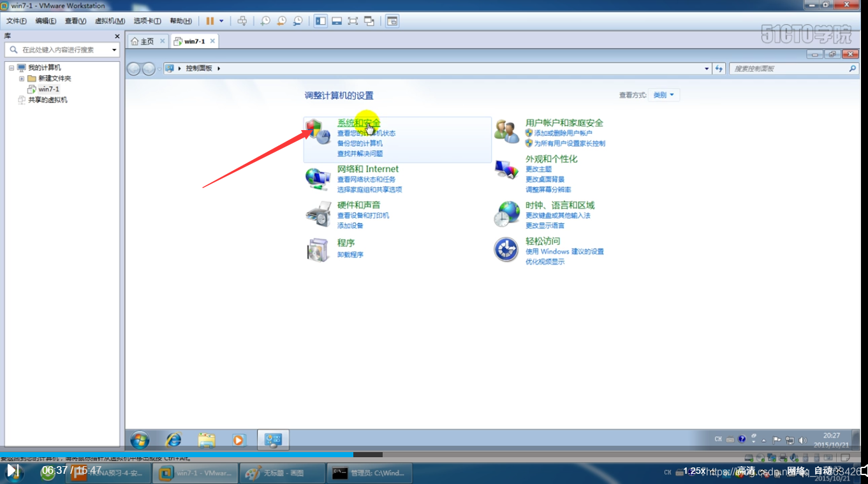Open 添加或删除用户帐户 link
Viewport: 868px width, 484px height.
tap(563, 133)
